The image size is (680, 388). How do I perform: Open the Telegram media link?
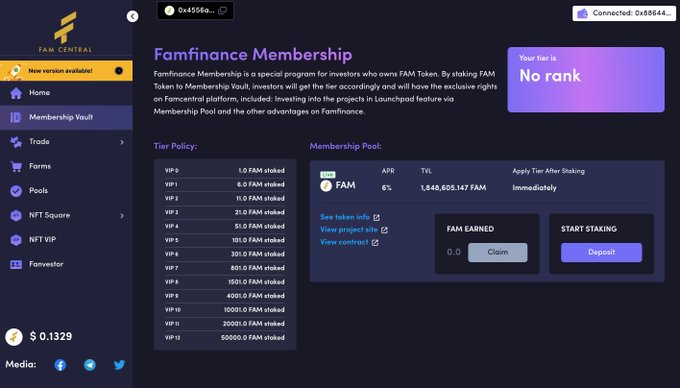tap(90, 365)
